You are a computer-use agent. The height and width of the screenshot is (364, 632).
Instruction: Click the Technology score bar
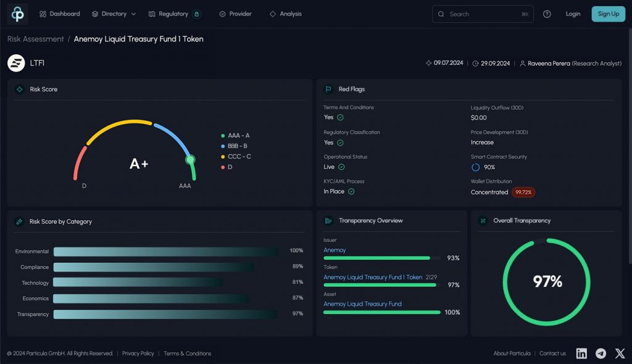pos(138,282)
